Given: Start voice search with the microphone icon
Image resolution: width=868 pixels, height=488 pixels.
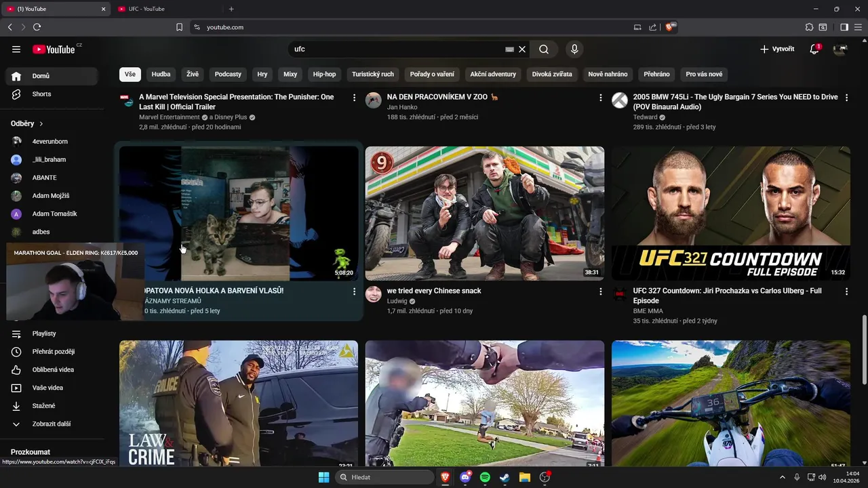Looking at the screenshot, I should point(574,49).
